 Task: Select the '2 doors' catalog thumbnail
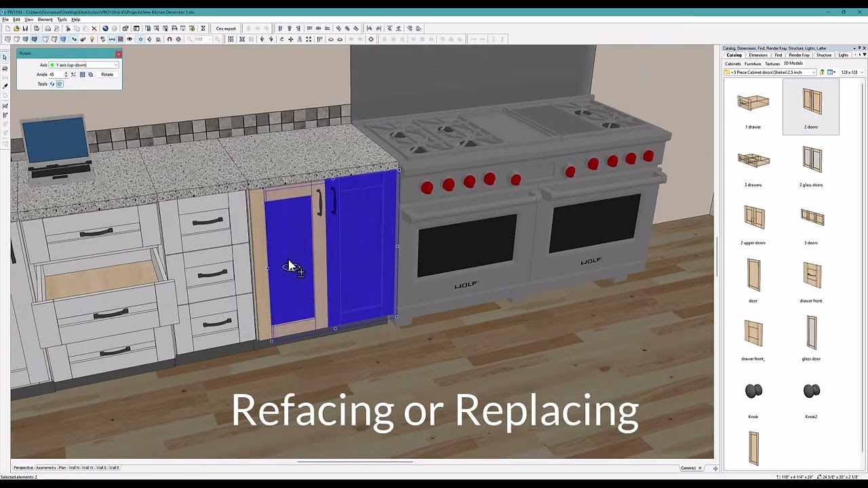[811, 107]
